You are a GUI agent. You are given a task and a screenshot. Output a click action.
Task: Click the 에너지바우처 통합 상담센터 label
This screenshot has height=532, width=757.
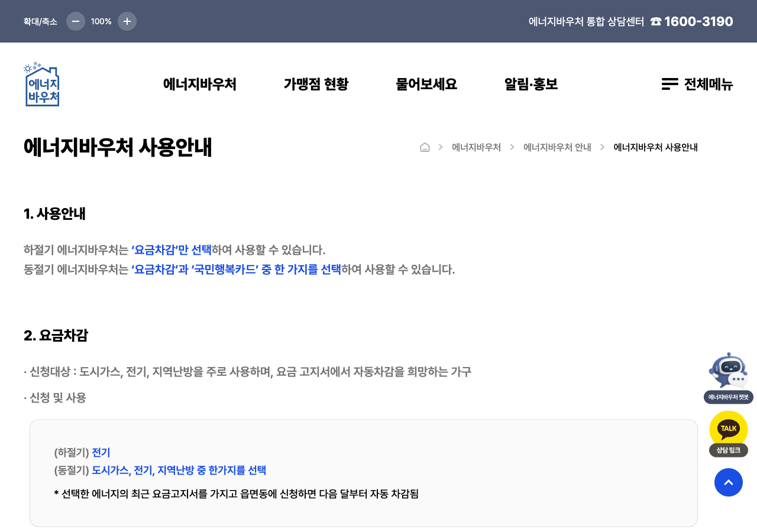(x=586, y=21)
